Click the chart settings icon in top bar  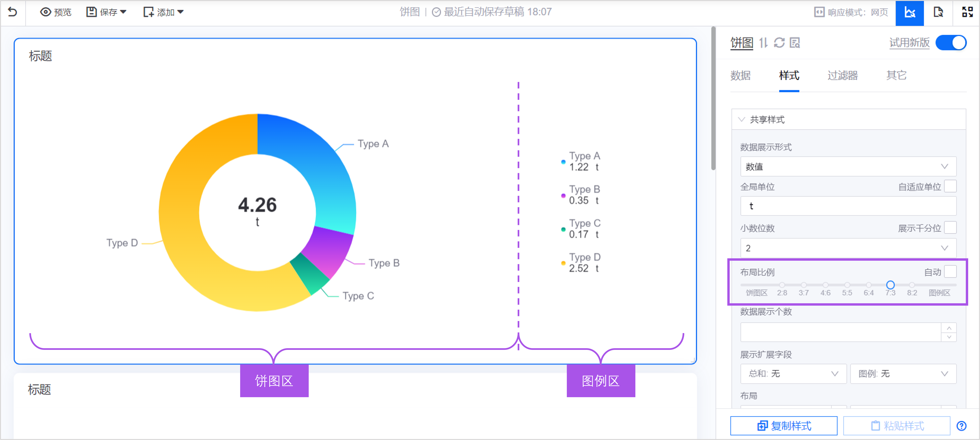pos(909,13)
